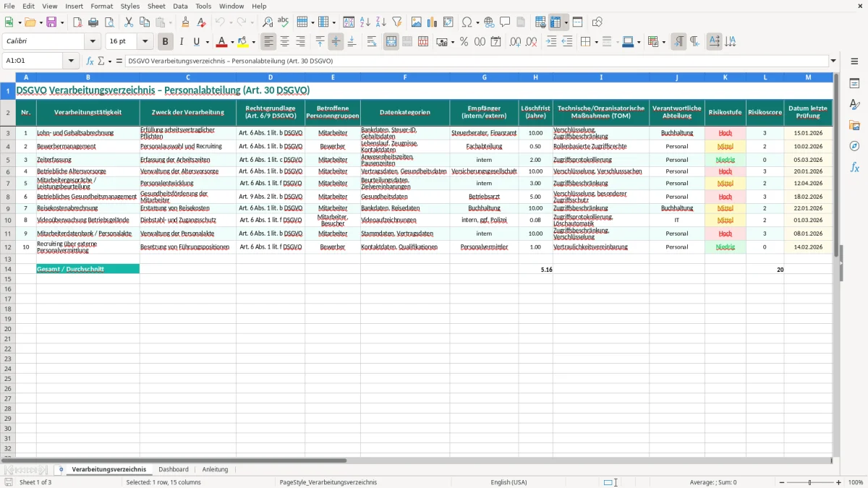This screenshot has width=868, height=488.
Task: Click the Insert Image icon
Action: coord(417,22)
